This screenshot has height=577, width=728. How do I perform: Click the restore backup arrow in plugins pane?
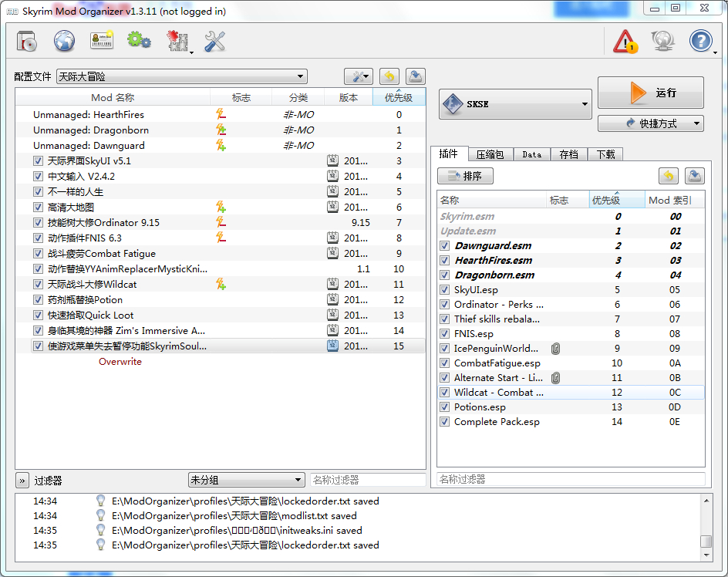(668, 176)
